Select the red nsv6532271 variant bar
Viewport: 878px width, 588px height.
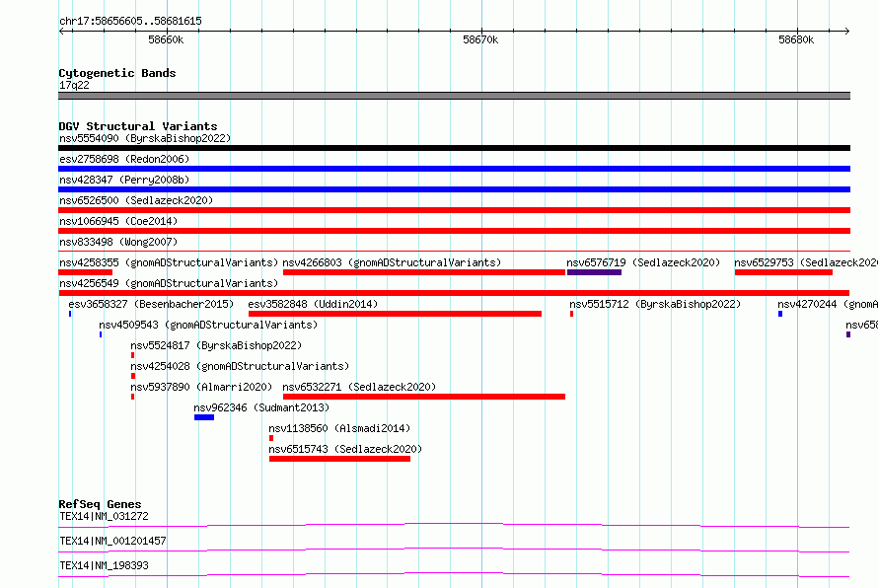point(424,397)
